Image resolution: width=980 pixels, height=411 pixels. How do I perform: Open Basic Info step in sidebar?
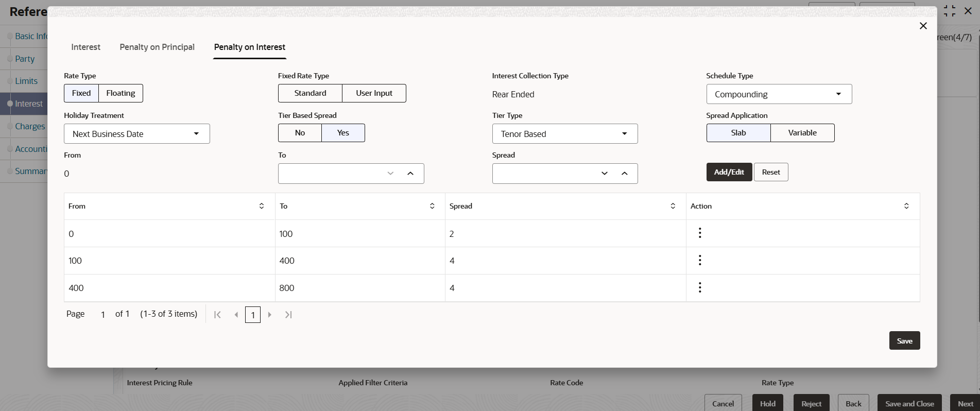point(31,36)
